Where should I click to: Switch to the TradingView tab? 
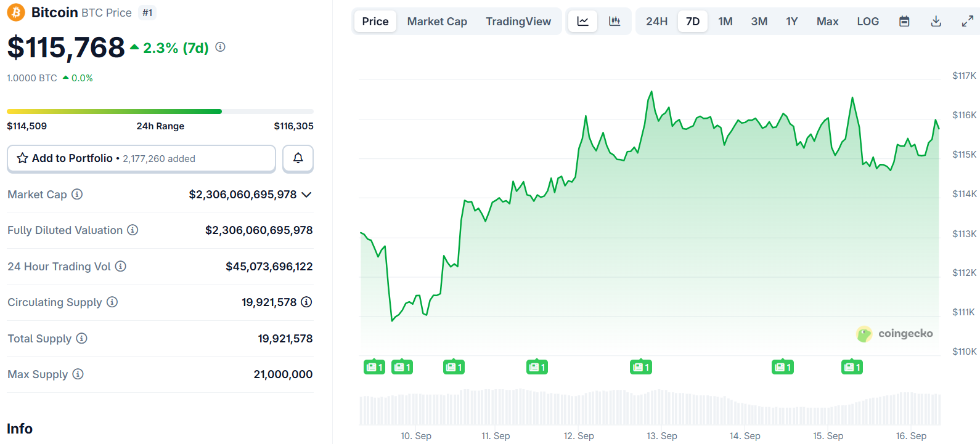tap(518, 22)
